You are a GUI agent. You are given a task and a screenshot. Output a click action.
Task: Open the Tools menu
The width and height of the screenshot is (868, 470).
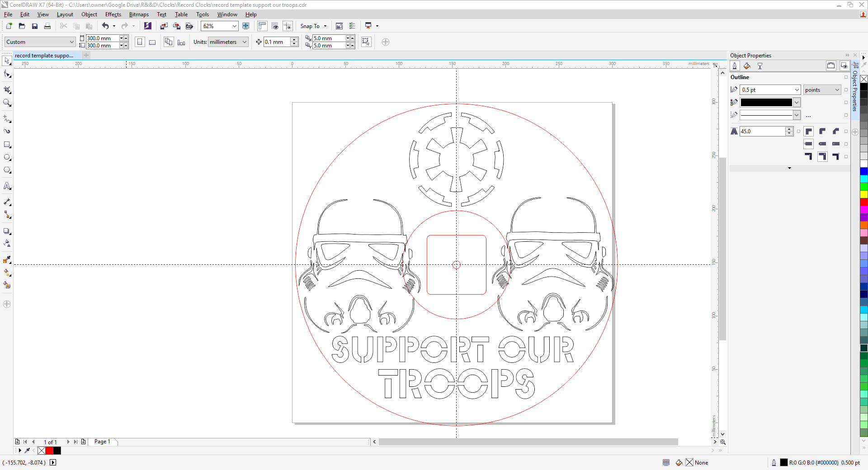tap(203, 14)
